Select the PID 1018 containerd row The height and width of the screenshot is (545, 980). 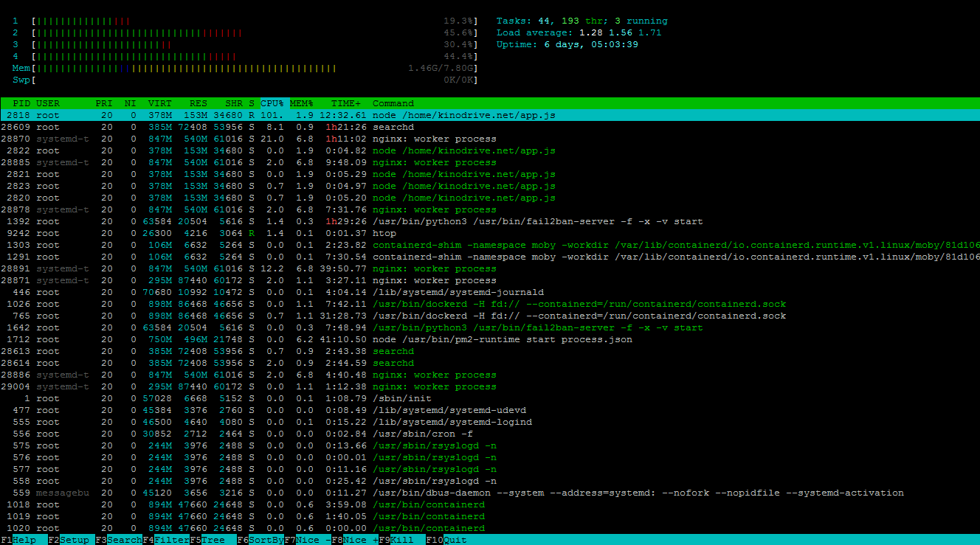click(x=490, y=504)
